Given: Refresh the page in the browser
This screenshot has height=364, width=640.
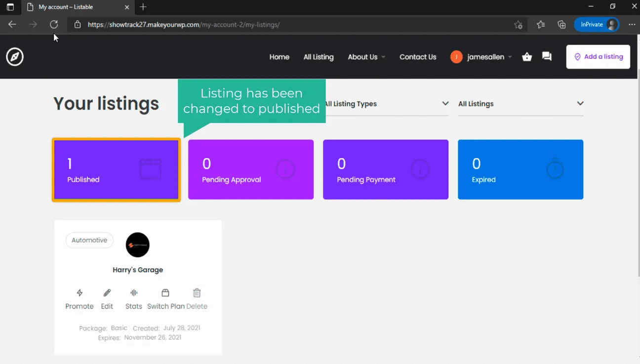Looking at the screenshot, I should 54,24.
